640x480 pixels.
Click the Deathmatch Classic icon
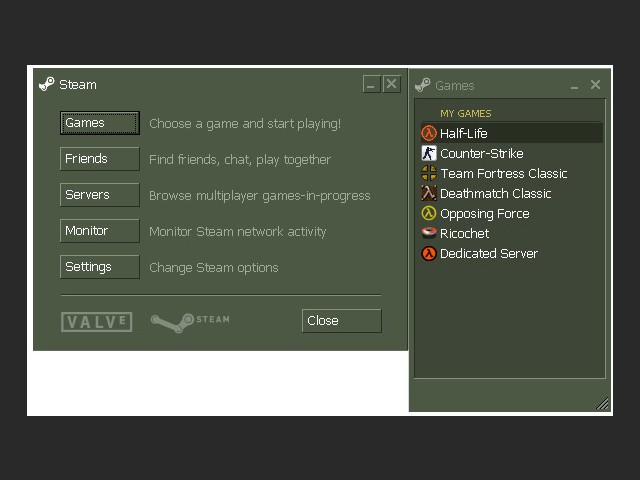[429, 193]
